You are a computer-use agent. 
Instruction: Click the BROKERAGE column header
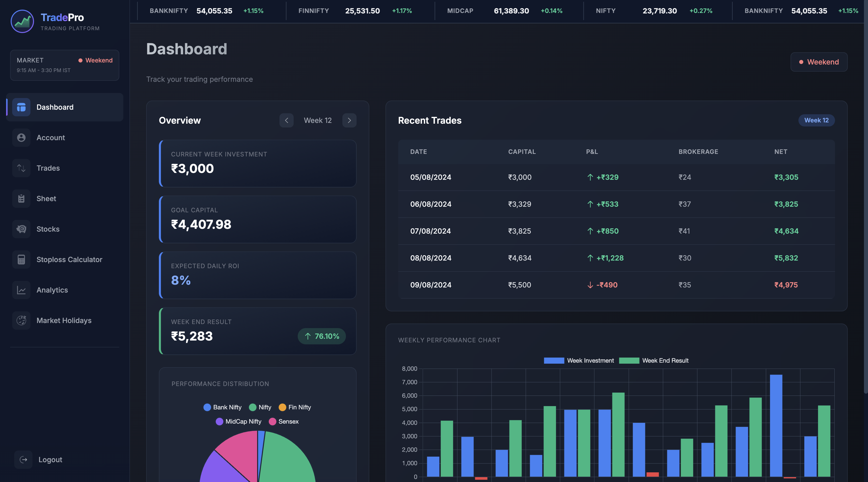(x=698, y=152)
